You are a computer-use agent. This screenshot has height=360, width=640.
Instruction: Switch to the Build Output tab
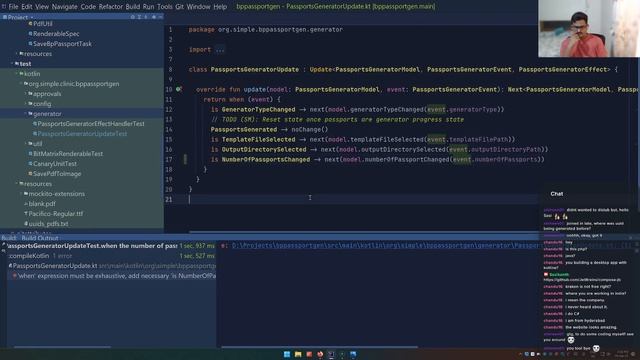coord(40,238)
